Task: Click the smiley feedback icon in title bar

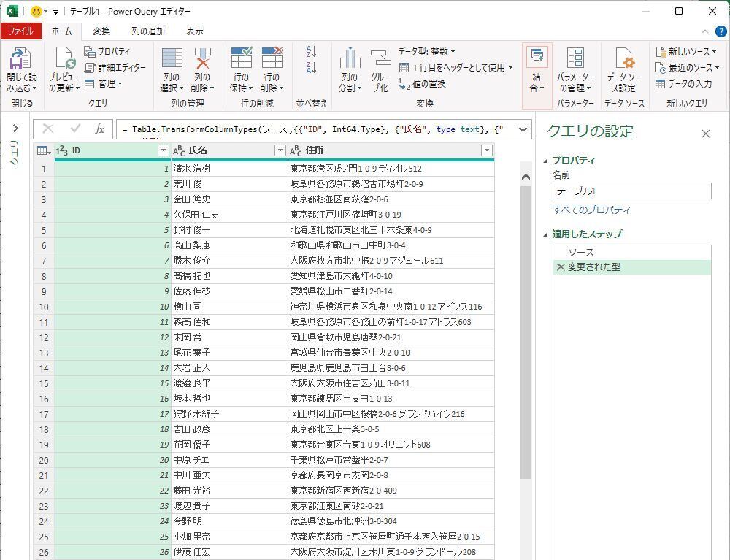Action: click(36, 11)
